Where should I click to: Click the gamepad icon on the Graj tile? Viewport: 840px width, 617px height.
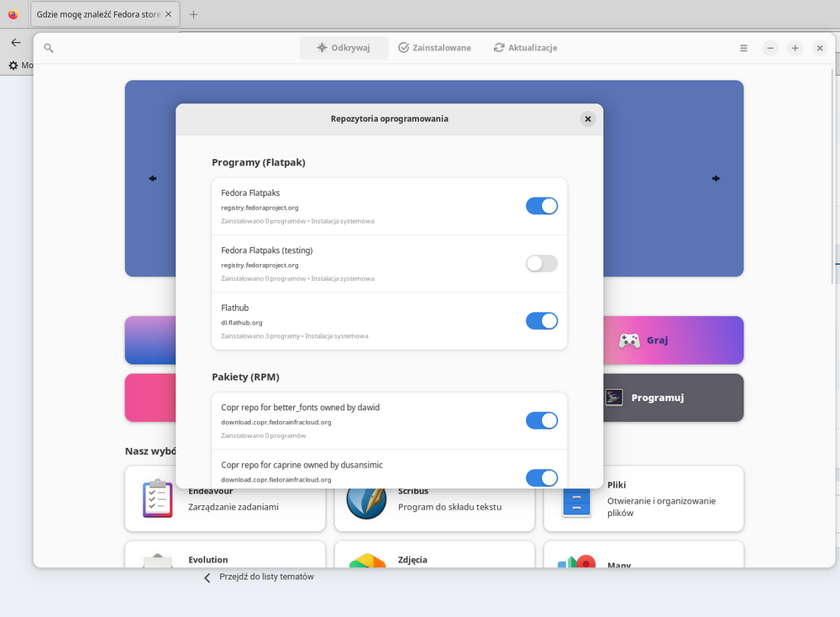coord(629,340)
